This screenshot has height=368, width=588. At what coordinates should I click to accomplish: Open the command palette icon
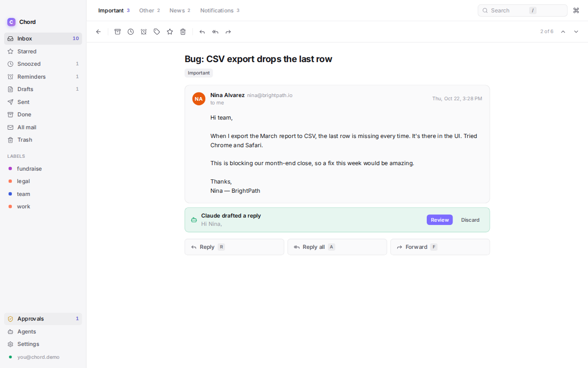(576, 11)
